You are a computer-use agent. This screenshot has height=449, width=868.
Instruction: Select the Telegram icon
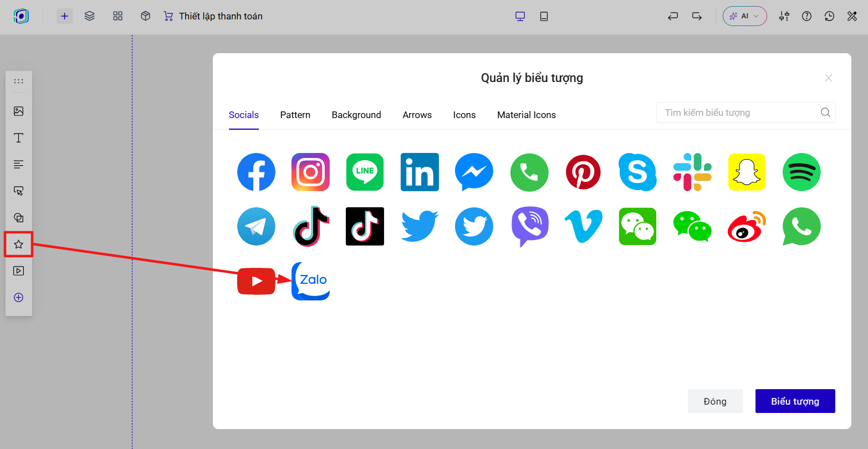pos(256,226)
